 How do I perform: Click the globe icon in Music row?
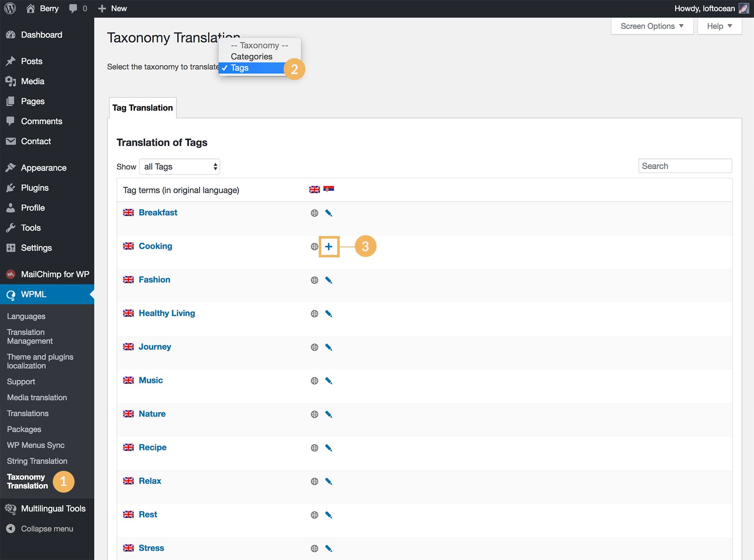pyautogui.click(x=315, y=380)
